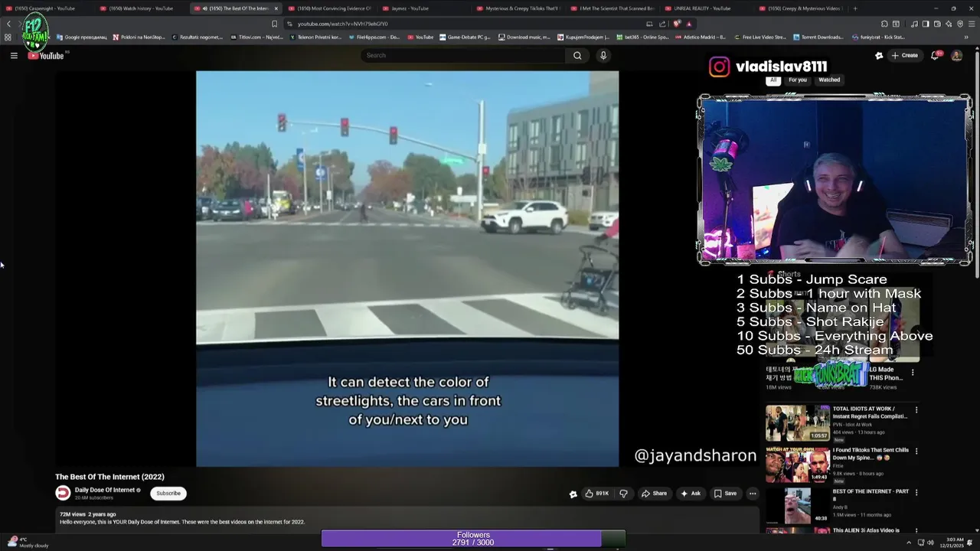Close the Best Of The Internet tab
Screen dimensions: 980x551
[276, 8]
